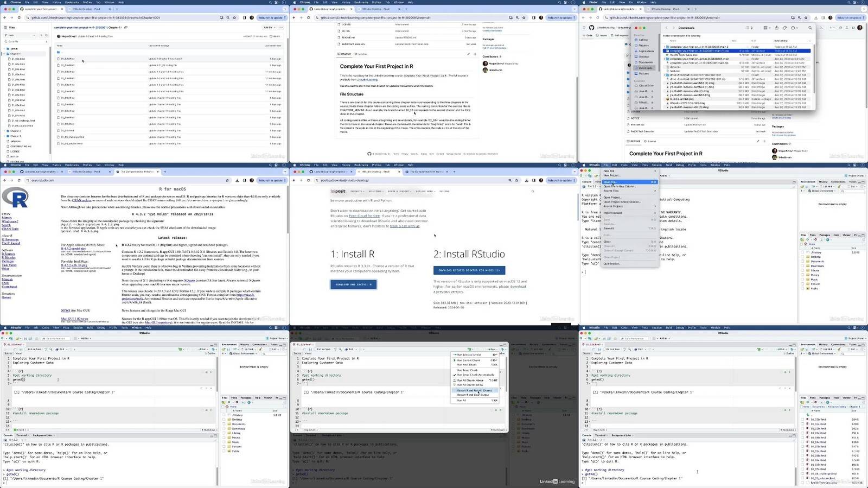The height and width of the screenshot is (488, 868).
Task: Open EXPLORE MORE dropdown on posit page
Action: 425,191
